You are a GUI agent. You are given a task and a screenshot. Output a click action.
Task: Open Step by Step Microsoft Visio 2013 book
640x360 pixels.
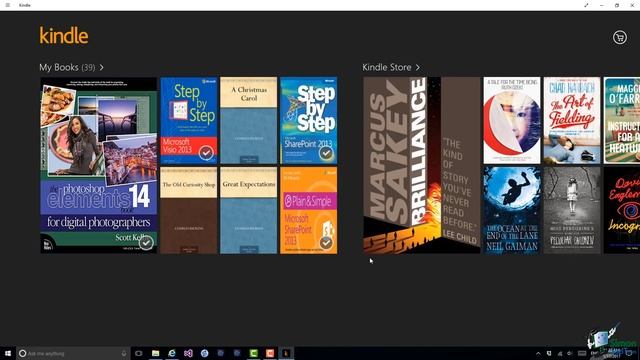click(189, 120)
